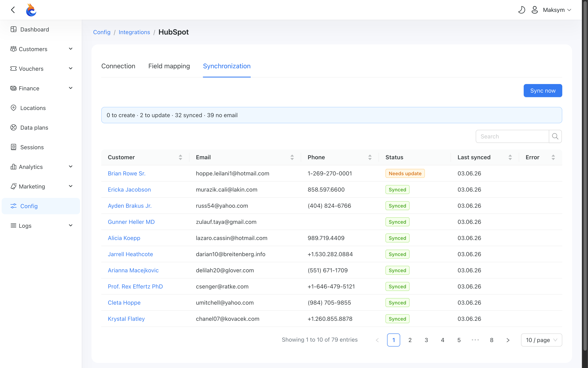The height and width of the screenshot is (368, 588).
Task: Select pagination page 1
Action: [394, 340]
